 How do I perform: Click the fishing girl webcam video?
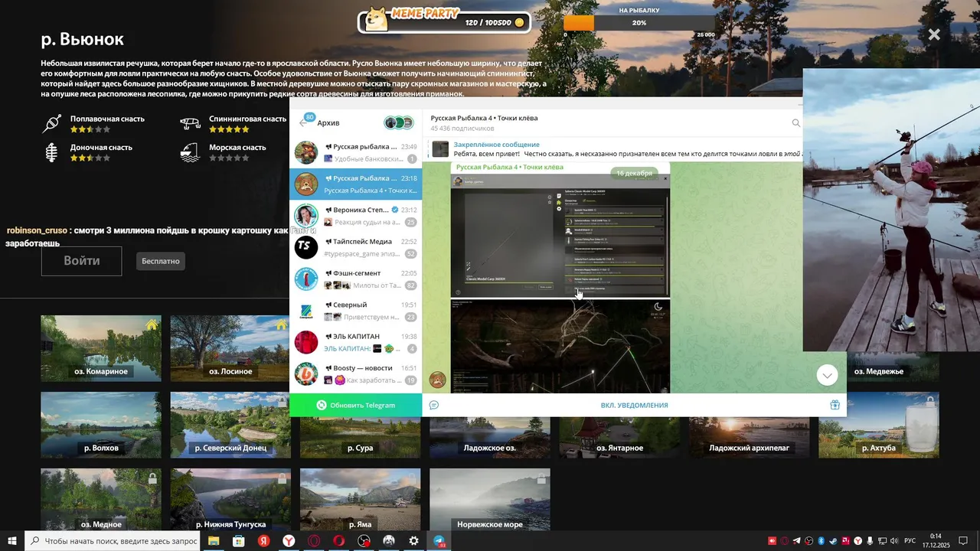pyautogui.click(x=891, y=210)
